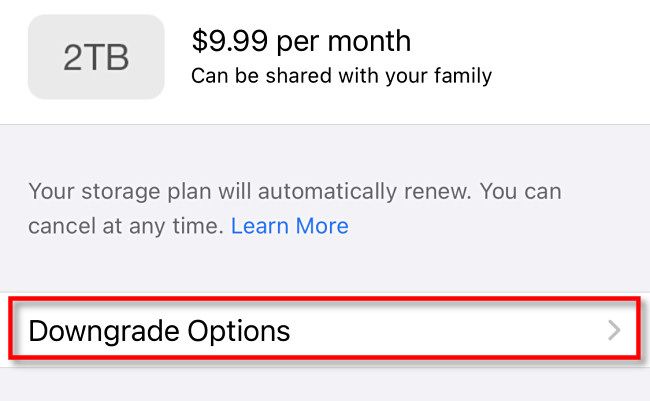Tap the "cancel at any time" text
The height and width of the screenshot is (401, 650).
(x=124, y=226)
